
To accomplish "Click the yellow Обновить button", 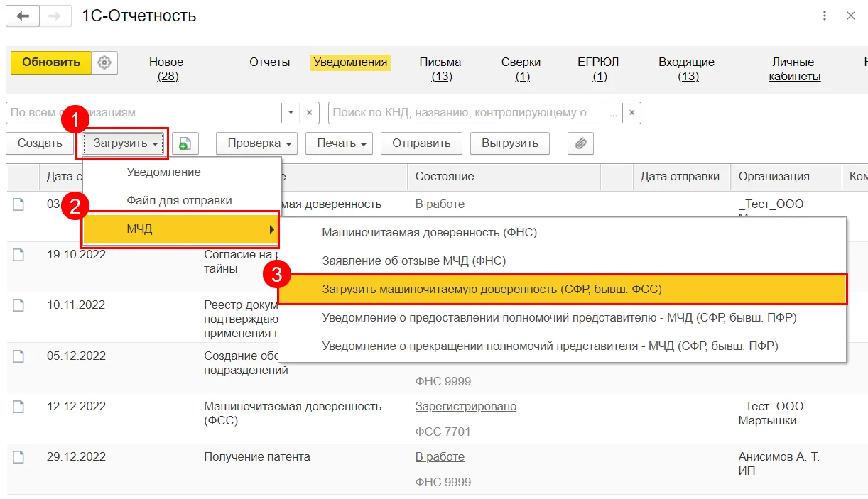I will 51,62.
